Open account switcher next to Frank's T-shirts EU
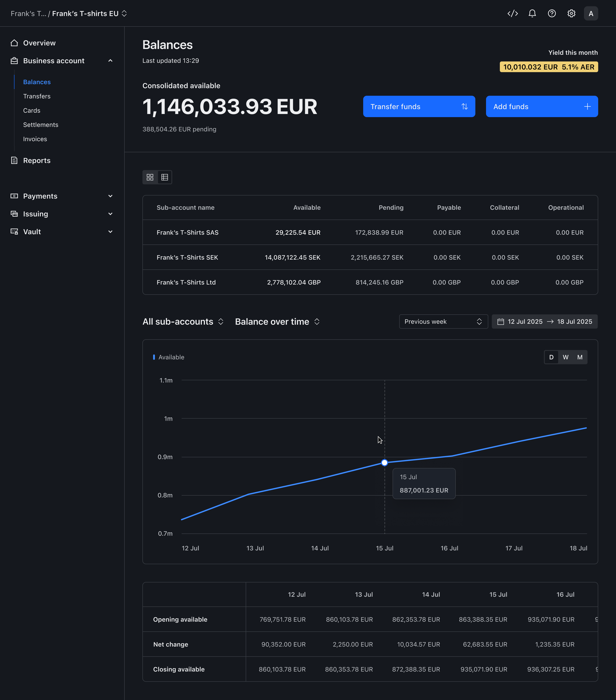Screen dimensions: 616x700 point(124,13)
